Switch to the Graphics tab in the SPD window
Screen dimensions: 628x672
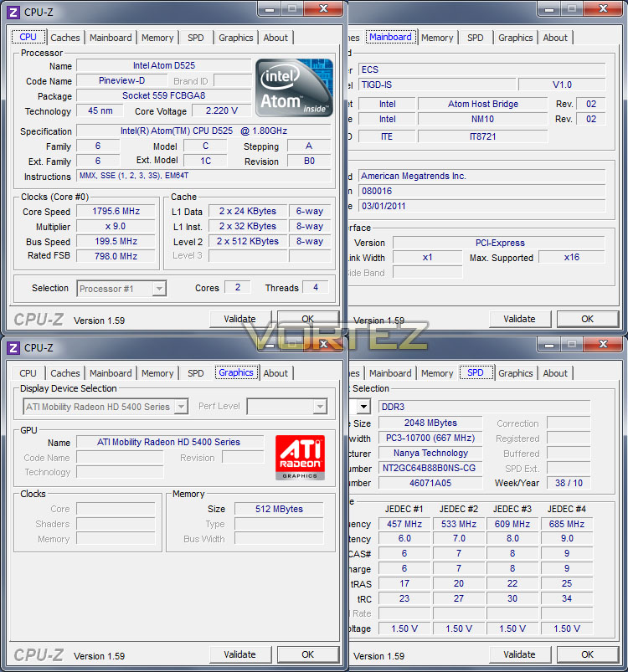coord(515,373)
